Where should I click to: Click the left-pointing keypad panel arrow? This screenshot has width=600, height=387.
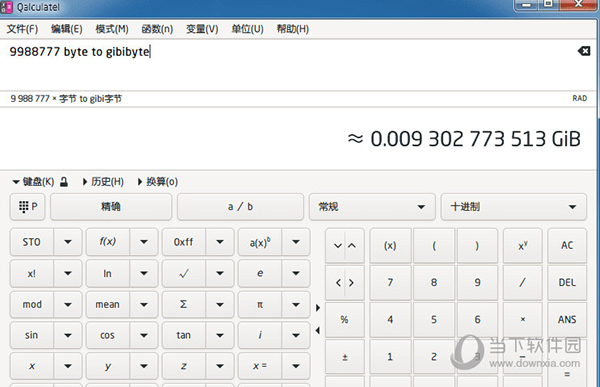click(318, 330)
